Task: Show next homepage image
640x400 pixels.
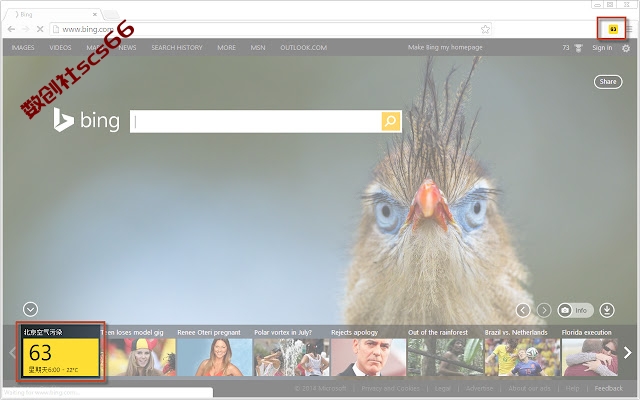Action: (x=544, y=310)
